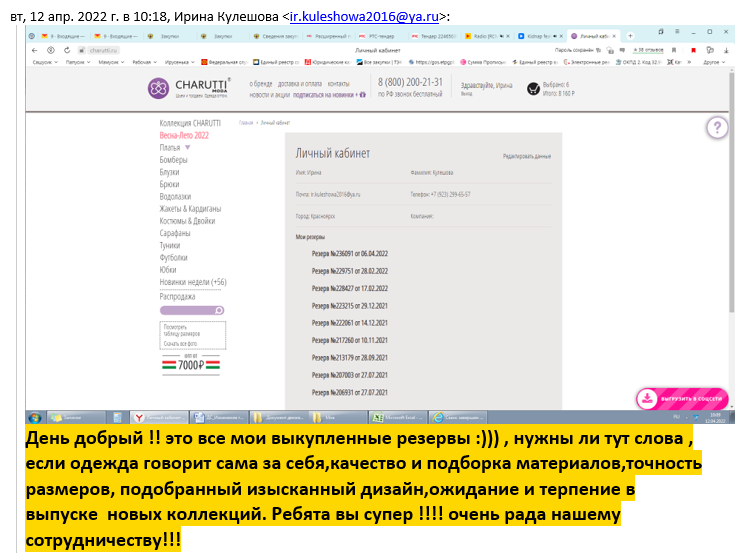747x553 pixels.
Task: Open Резерв №222061 от 14.12.2021
Action: click(350, 323)
